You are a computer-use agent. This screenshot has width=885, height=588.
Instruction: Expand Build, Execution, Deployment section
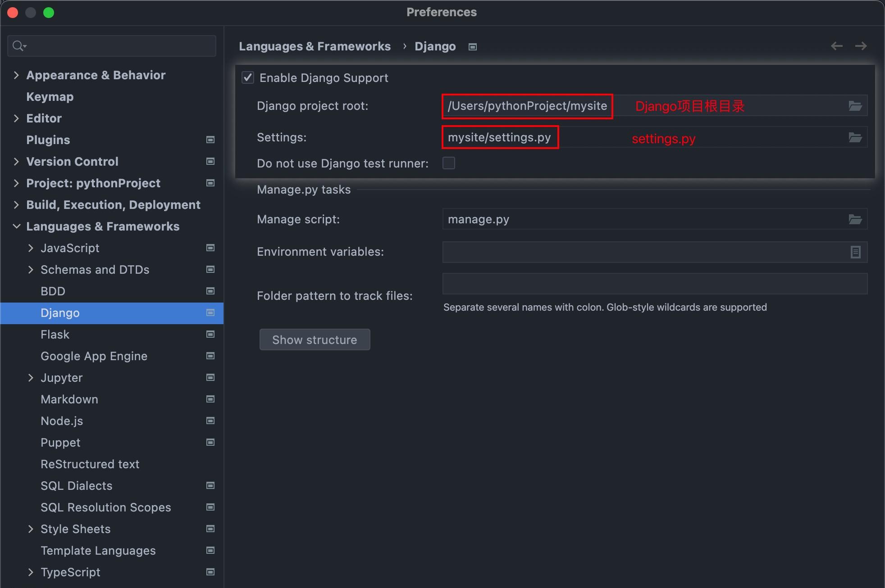tap(16, 205)
